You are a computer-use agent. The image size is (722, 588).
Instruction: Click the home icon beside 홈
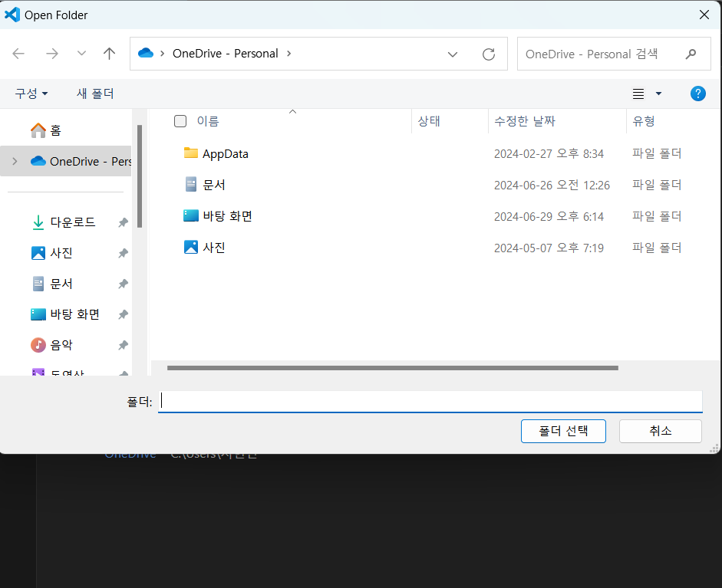point(38,130)
